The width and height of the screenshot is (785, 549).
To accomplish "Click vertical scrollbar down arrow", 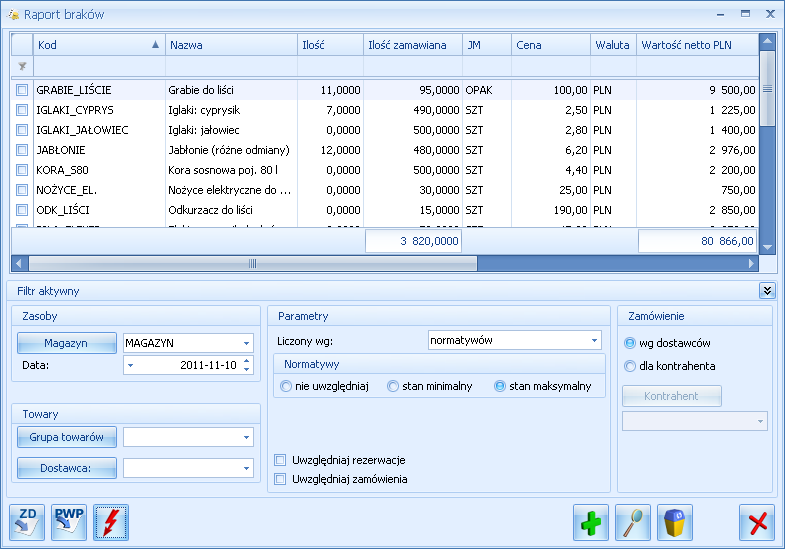I will pos(767,247).
